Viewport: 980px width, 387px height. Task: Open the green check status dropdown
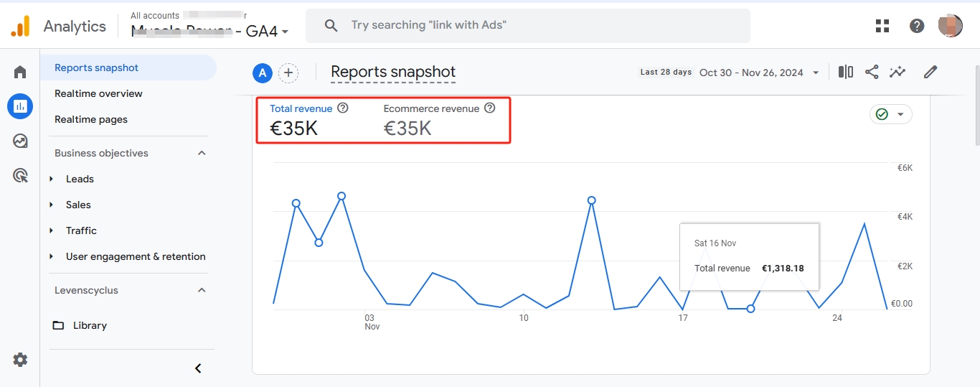tap(891, 114)
